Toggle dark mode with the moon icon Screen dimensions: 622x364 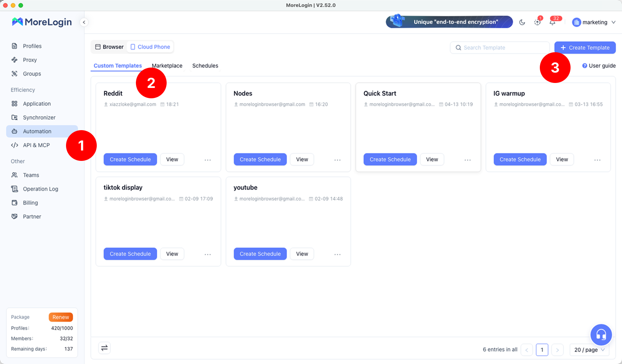point(522,22)
